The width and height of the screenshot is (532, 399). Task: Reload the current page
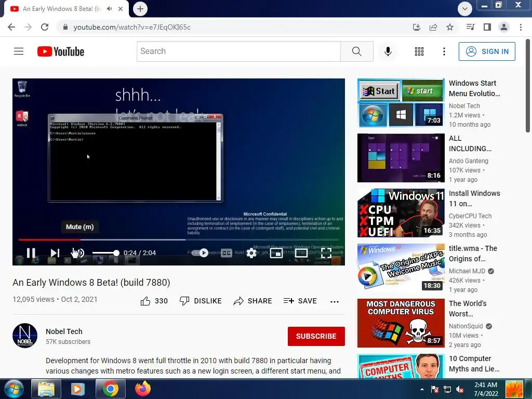coord(45,27)
